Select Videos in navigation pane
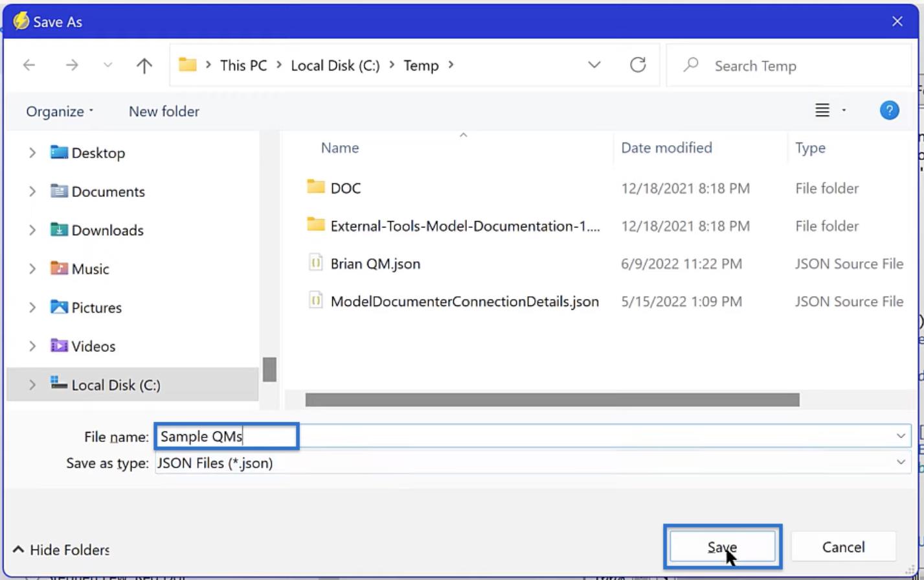Image resolution: width=924 pixels, height=580 pixels. pyautogui.click(x=93, y=346)
